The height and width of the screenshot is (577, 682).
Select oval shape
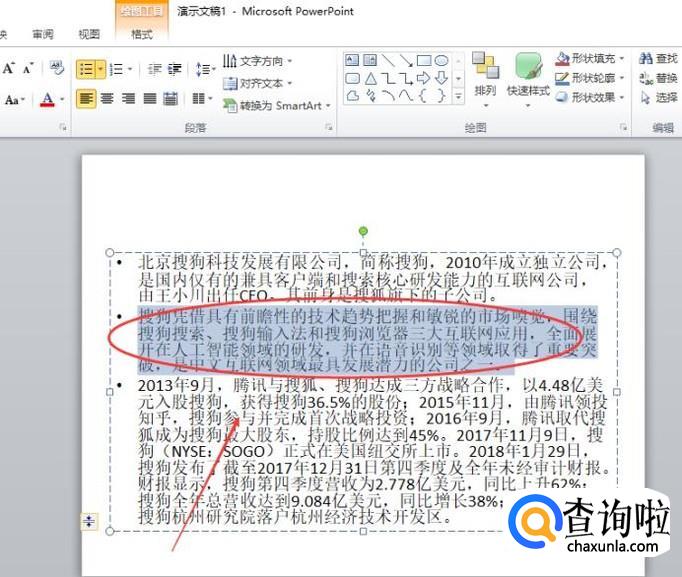441,60
